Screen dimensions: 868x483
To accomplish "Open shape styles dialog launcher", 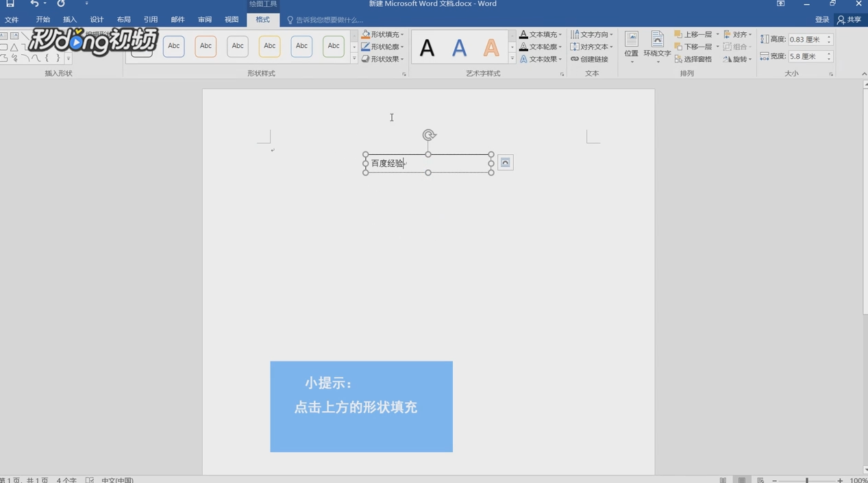I will coord(404,74).
